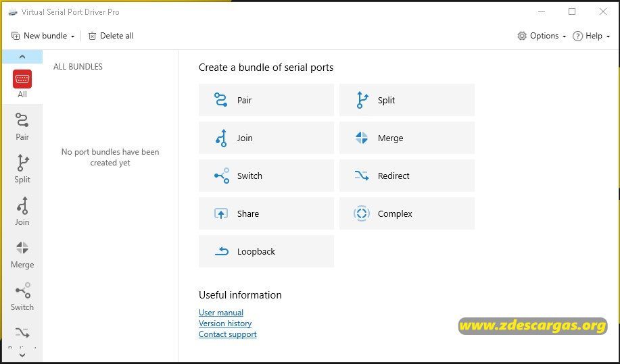The width and height of the screenshot is (620, 364).
Task: Create a Join bundle from the main panel
Action: (266, 138)
